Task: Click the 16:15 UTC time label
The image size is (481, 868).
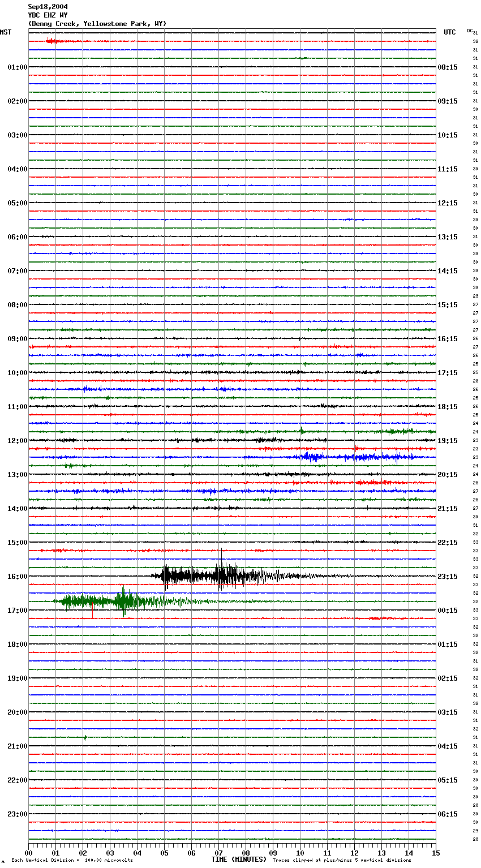Action: click(x=448, y=339)
